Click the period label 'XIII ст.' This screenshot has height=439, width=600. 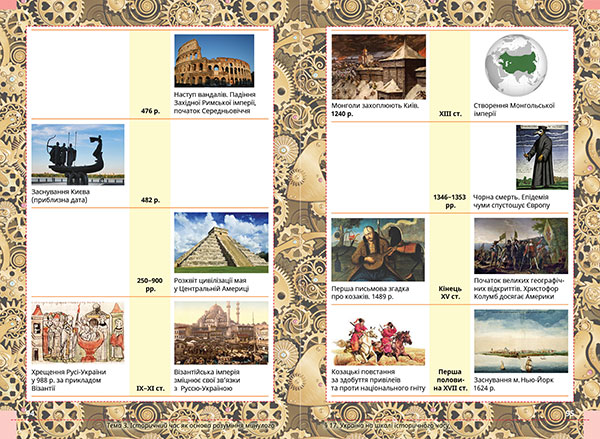tap(450, 114)
